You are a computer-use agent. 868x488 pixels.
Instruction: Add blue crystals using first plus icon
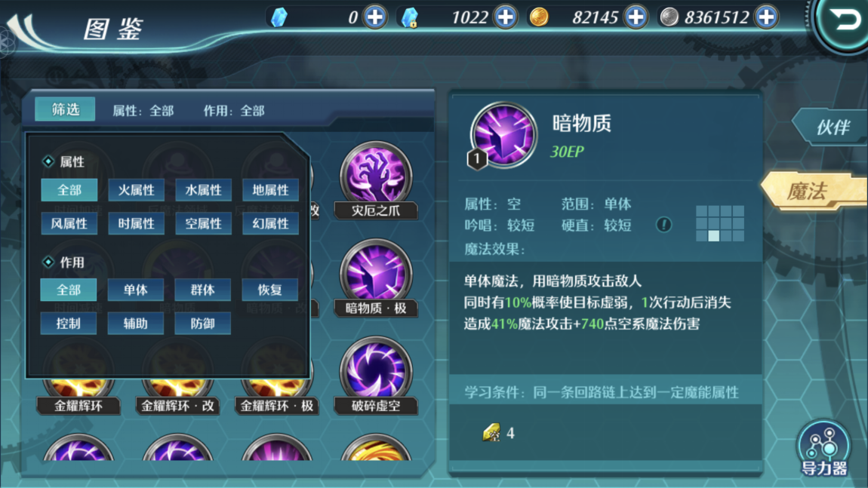[x=375, y=17]
